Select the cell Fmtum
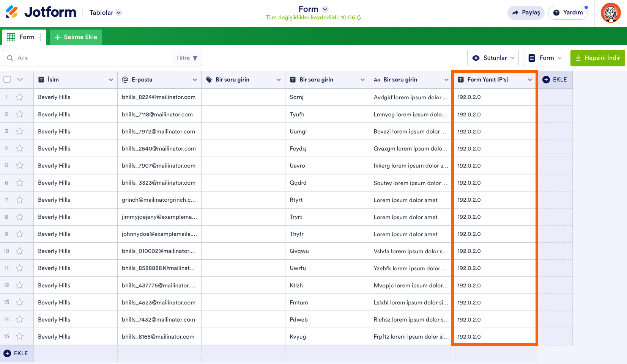Screen dimensions: 627x364 pyautogui.click(x=327, y=302)
